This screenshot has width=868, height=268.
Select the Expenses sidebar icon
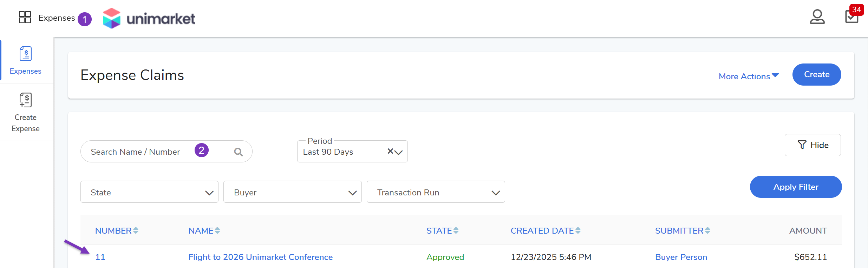pyautogui.click(x=26, y=60)
